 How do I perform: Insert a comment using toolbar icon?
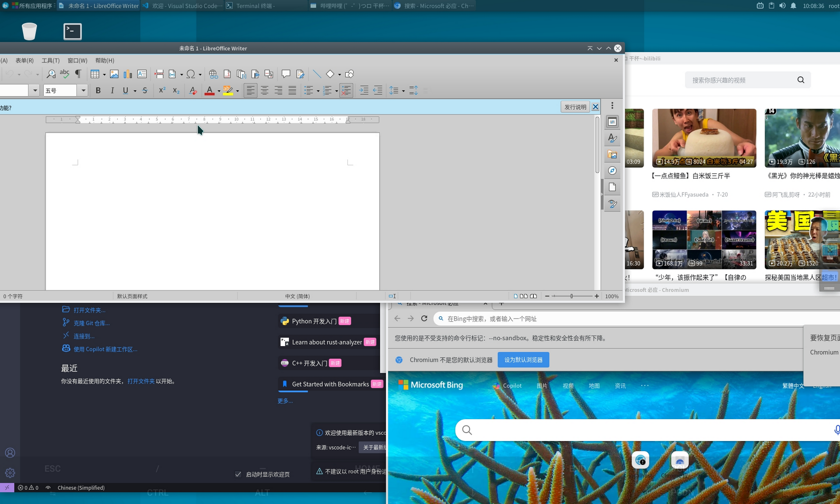coord(286,74)
